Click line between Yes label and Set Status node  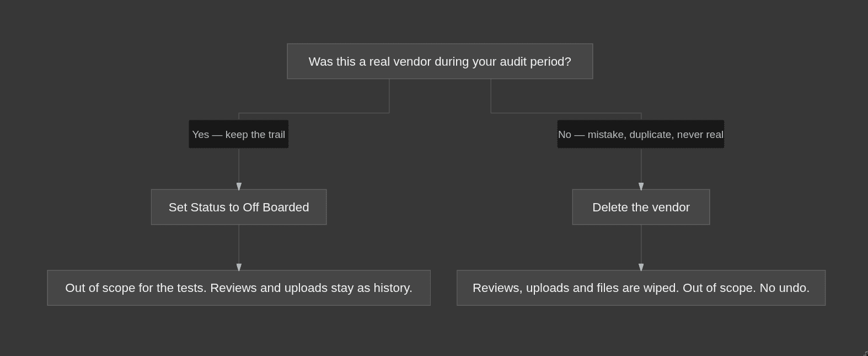(x=239, y=166)
